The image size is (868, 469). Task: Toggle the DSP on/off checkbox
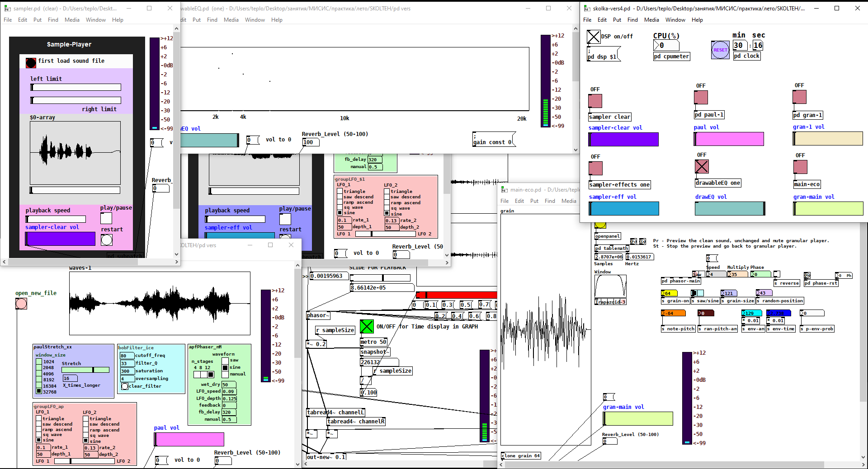point(593,37)
